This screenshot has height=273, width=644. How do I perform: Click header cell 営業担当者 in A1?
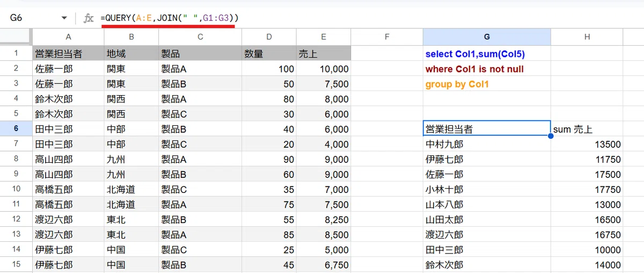[x=68, y=54]
